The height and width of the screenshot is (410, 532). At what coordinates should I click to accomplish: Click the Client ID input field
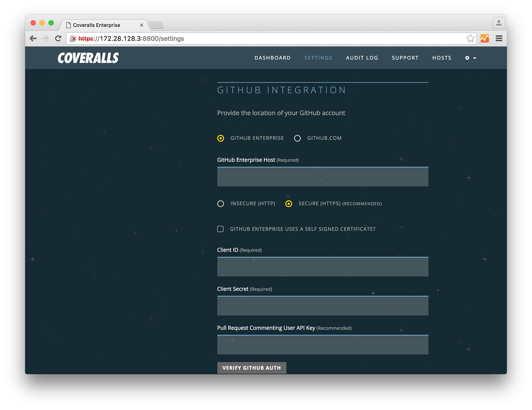(323, 266)
